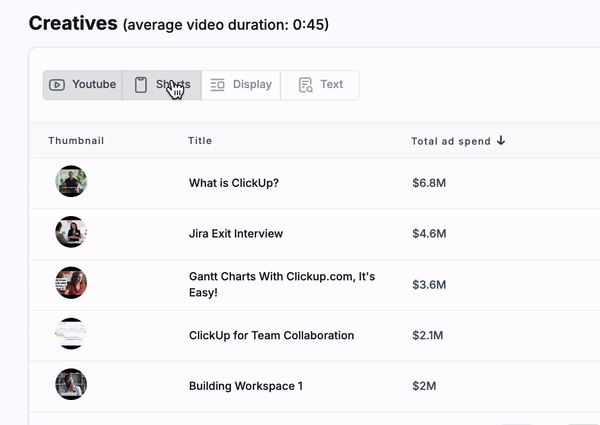Click the Shorts phone icon
Image resolution: width=600 pixels, height=425 pixels.
[x=141, y=85]
